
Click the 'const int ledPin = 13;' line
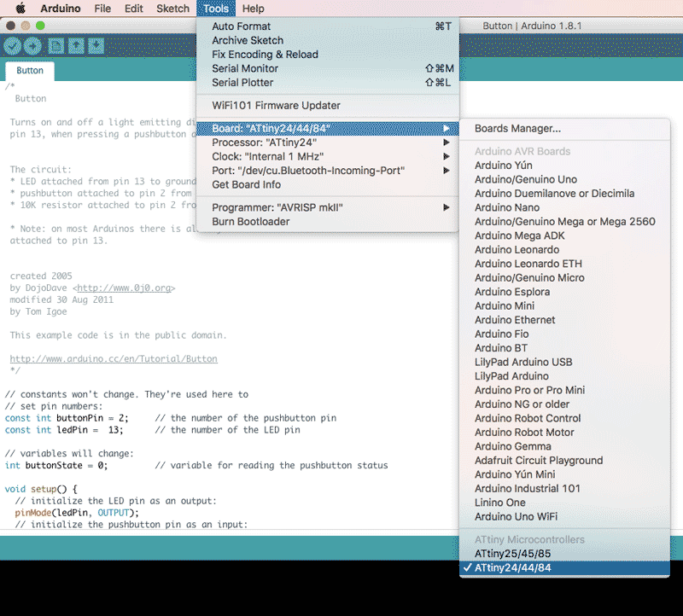(64, 430)
